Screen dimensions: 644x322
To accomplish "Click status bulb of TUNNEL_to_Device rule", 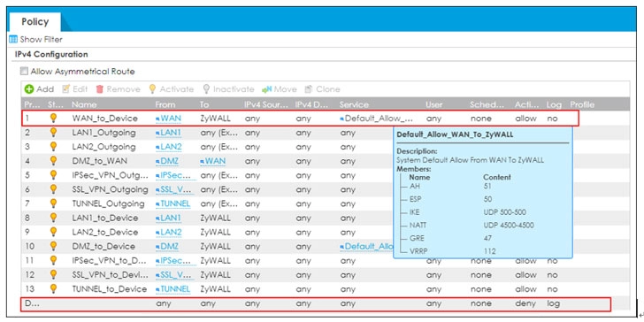I will tap(53, 289).
